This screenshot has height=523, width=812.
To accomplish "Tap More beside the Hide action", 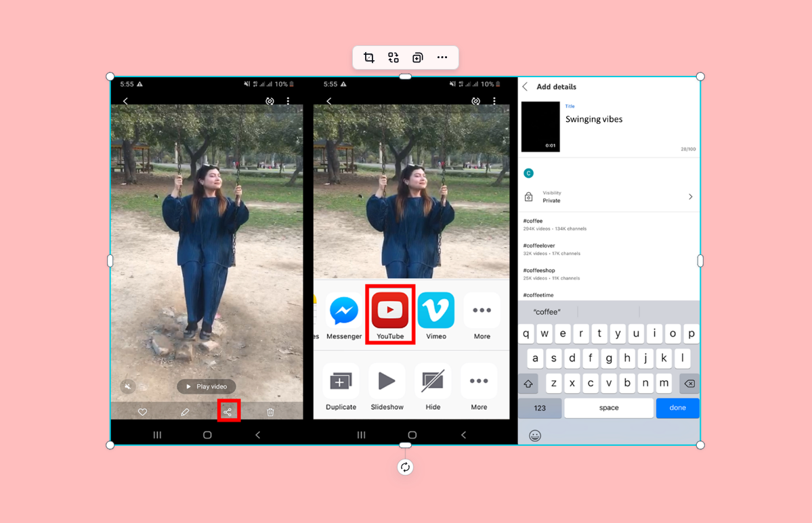I will click(x=479, y=382).
